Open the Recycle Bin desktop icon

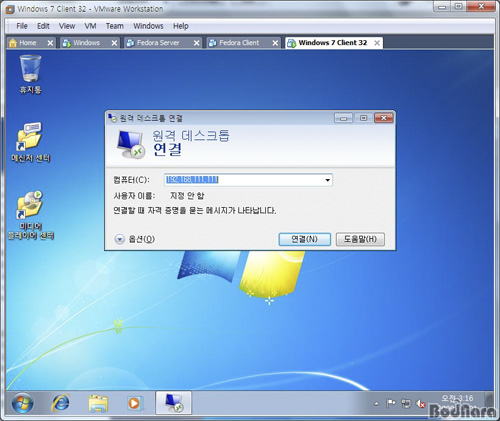pos(30,74)
